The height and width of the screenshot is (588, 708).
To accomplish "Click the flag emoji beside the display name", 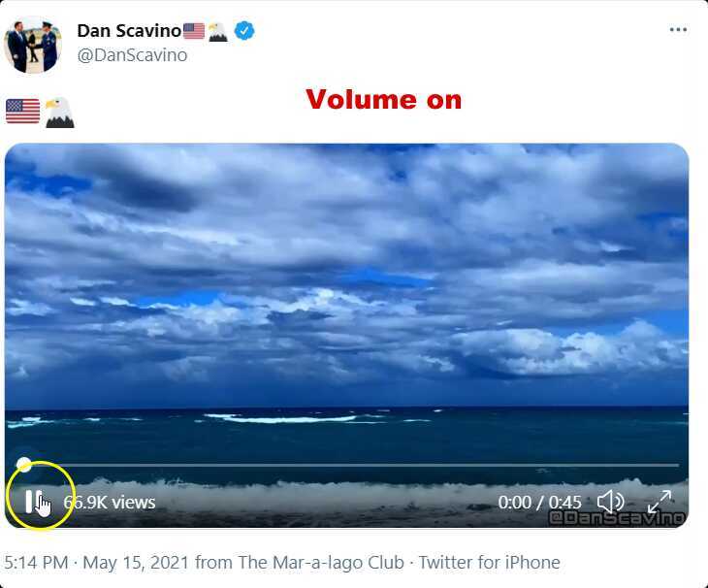I will 194,31.
